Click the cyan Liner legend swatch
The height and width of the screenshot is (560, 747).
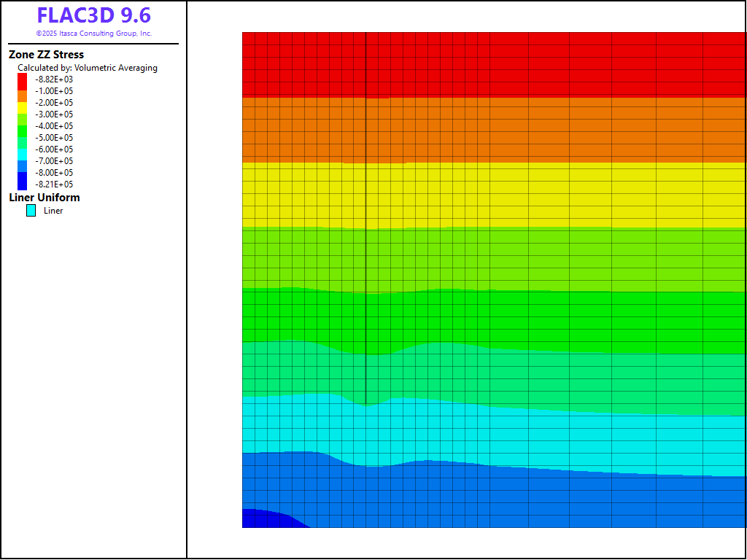pyautogui.click(x=31, y=211)
